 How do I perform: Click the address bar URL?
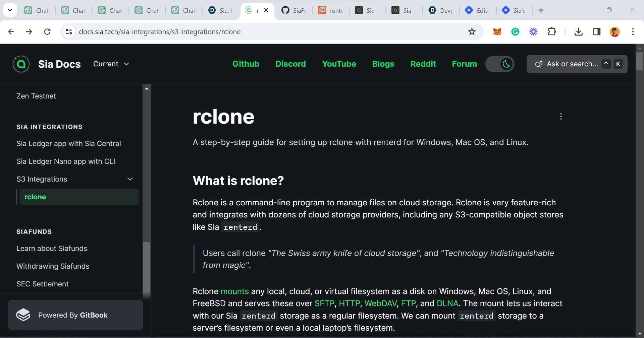click(160, 32)
